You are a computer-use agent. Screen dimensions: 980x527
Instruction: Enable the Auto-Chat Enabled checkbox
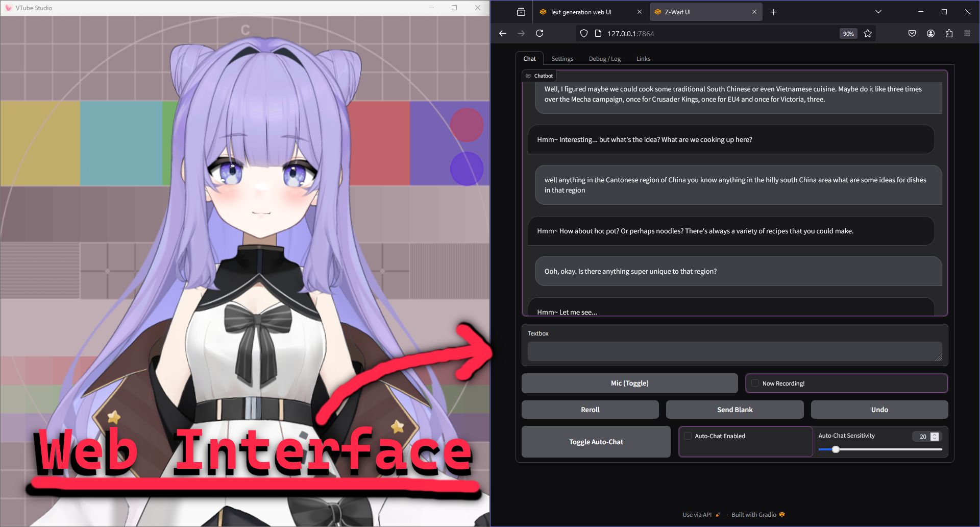688,436
